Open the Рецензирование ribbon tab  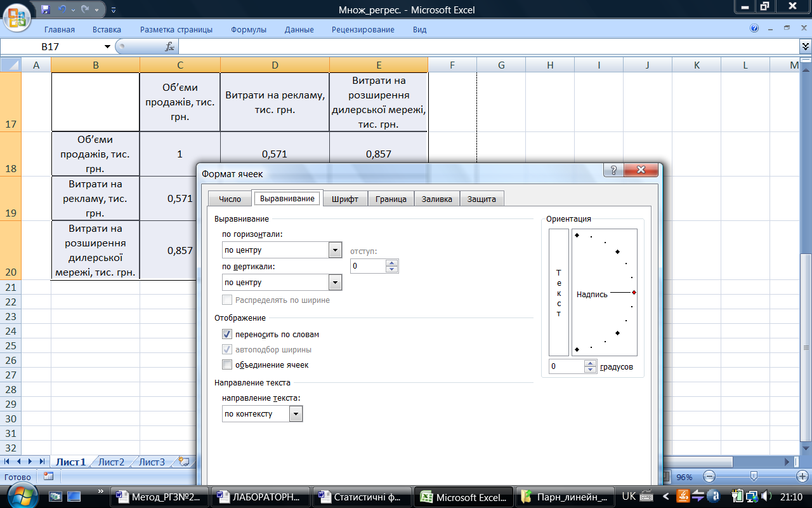coord(363,29)
